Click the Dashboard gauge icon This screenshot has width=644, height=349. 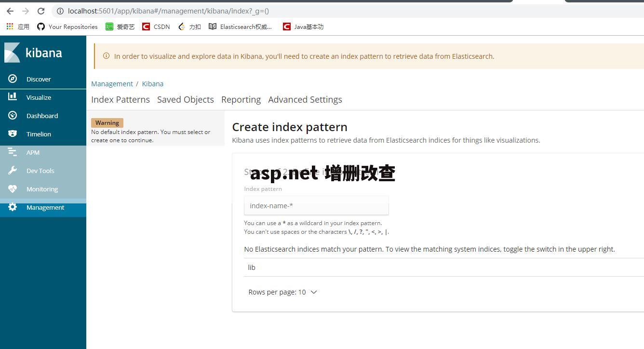(x=13, y=115)
